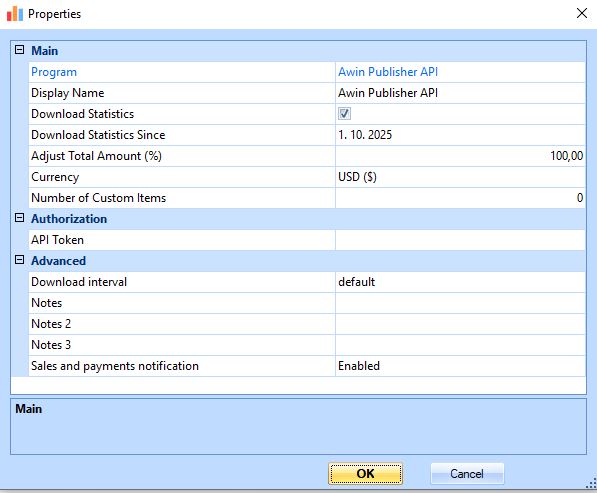The width and height of the screenshot is (597, 493).
Task: Click the Main description pane title
Action: [x=29, y=409]
